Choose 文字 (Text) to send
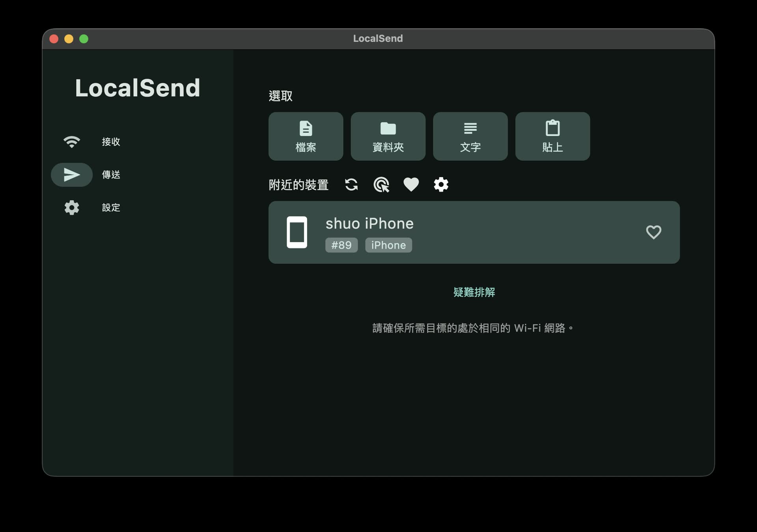This screenshot has height=532, width=757. 470,136
